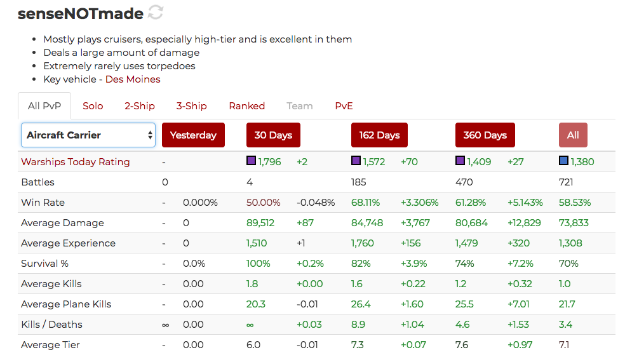
Task: Open the Aircraft Carrier ship type dropdown
Action: [88, 135]
